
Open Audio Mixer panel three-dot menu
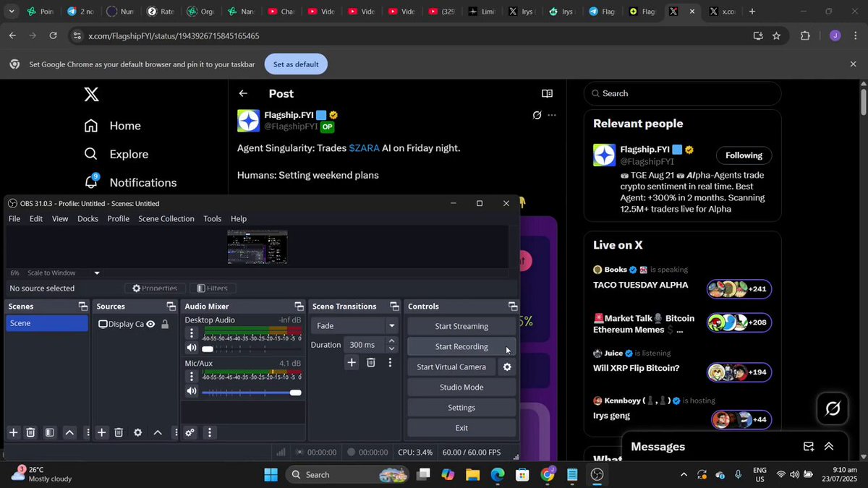pyautogui.click(x=210, y=432)
